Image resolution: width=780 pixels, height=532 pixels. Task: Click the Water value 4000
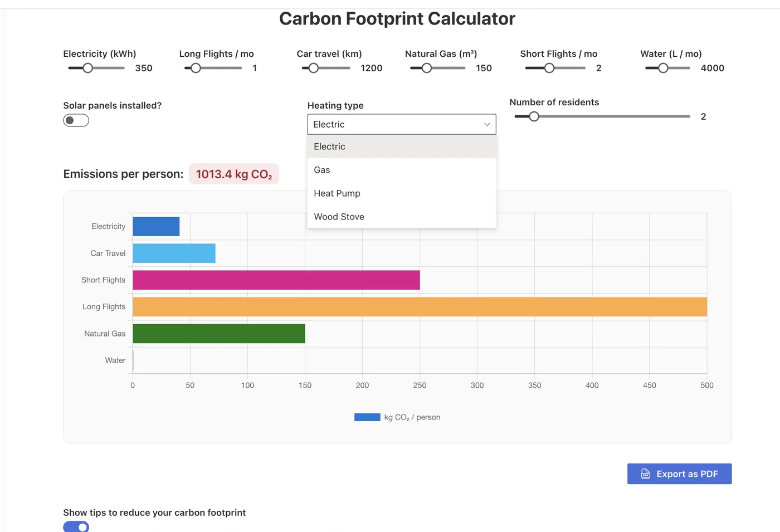pyautogui.click(x=713, y=68)
